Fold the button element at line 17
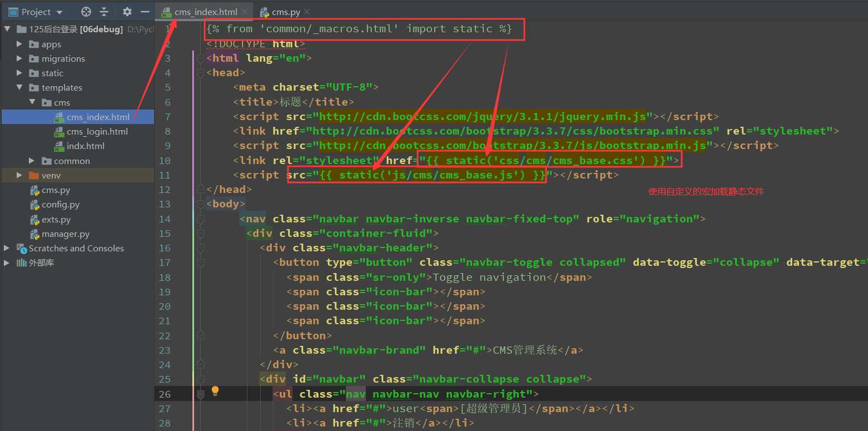 (x=201, y=262)
